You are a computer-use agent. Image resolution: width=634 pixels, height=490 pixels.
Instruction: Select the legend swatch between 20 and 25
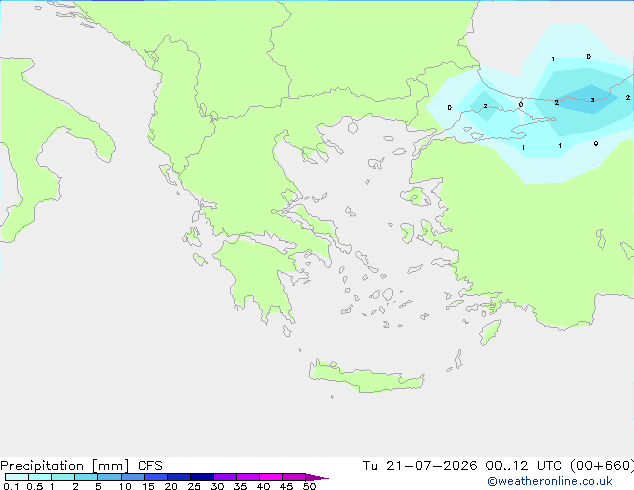(179, 477)
